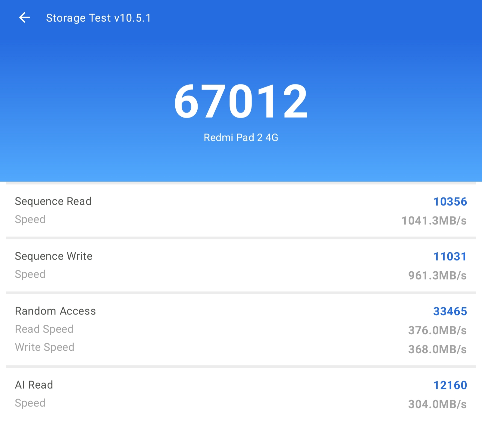Tap the Random Access score 33465

[x=450, y=311]
